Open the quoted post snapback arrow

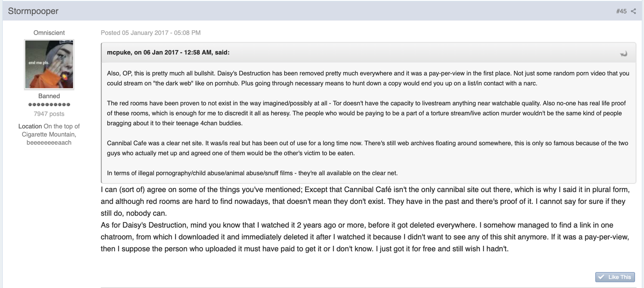[x=623, y=53]
